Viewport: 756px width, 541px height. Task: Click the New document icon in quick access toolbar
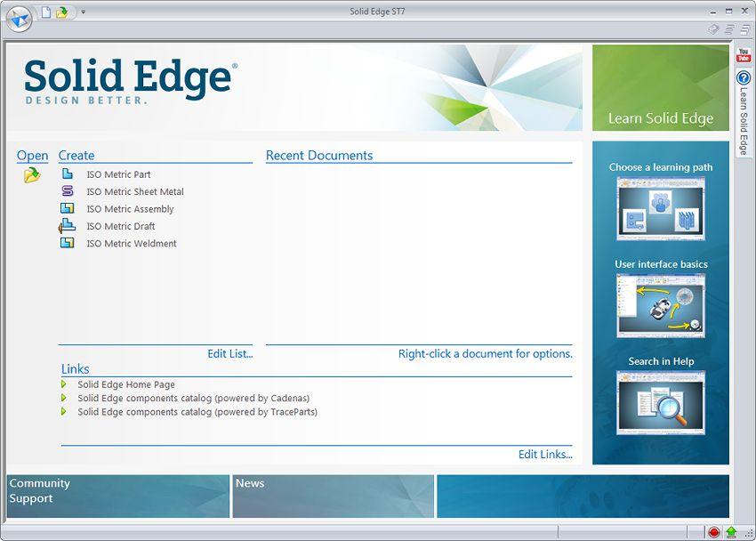point(46,12)
